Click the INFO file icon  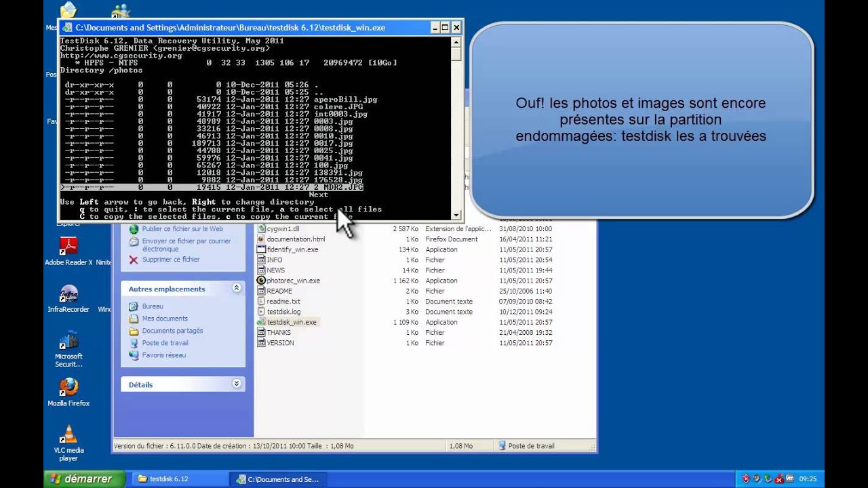pyautogui.click(x=261, y=260)
